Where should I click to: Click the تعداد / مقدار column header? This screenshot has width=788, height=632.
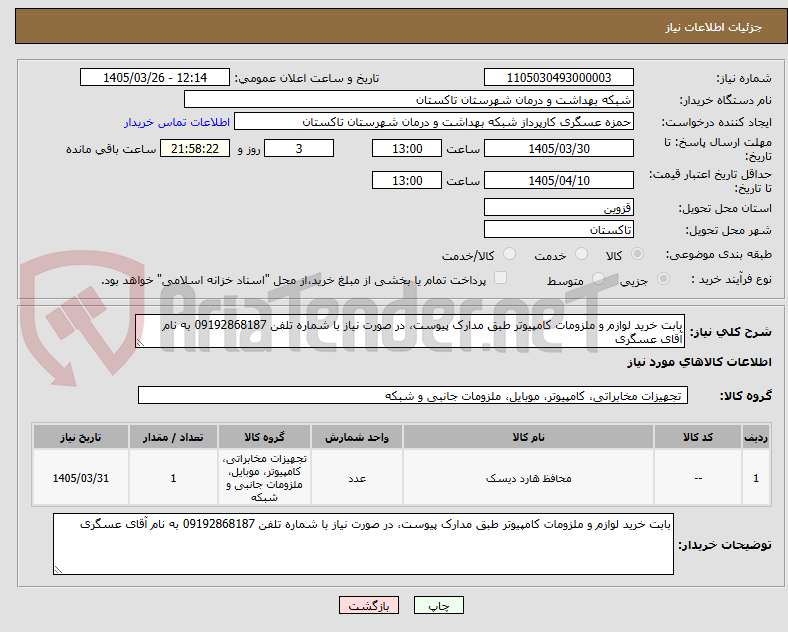tap(173, 437)
